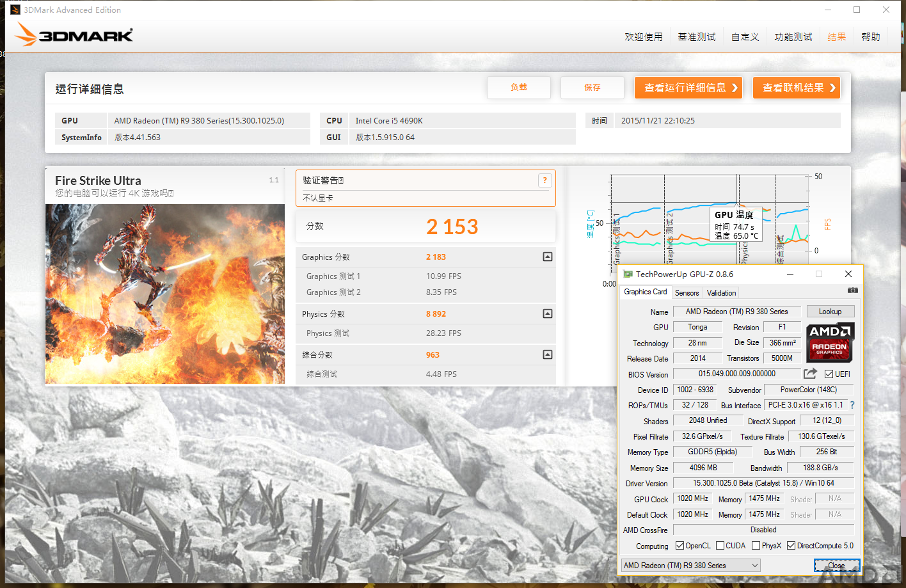The image size is (906, 588).
Task: Open the 欢迎使用 tab in 3DMark
Action: click(x=644, y=36)
